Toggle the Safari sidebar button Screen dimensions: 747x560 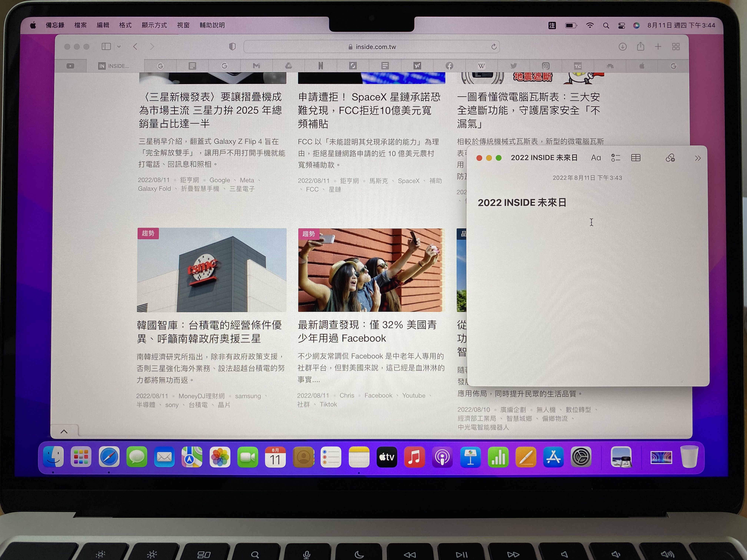106,47
